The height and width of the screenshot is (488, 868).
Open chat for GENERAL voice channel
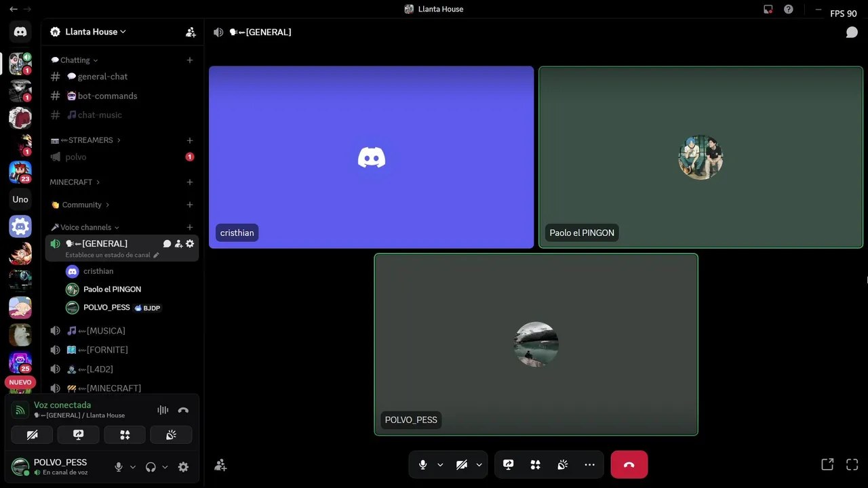pos(167,244)
